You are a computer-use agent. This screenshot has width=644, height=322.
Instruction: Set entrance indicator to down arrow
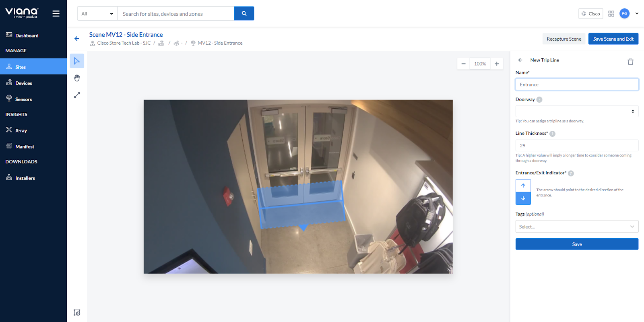pyautogui.click(x=523, y=198)
